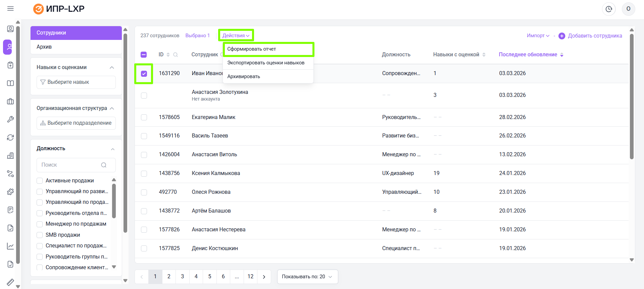Click the briefcase icon in sidebar
This screenshot has width=644, height=289.
pos(10,101)
